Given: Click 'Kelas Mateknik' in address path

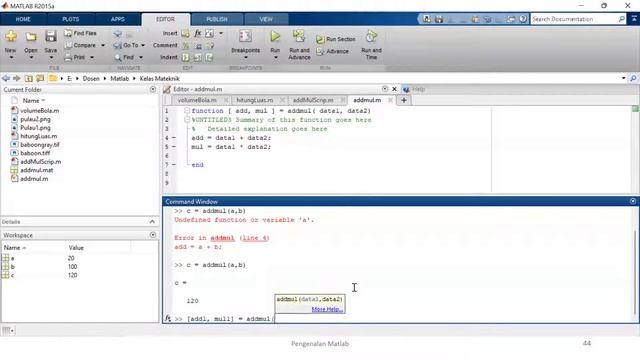Looking at the screenshot, I should pyautogui.click(x=160, y=78).
